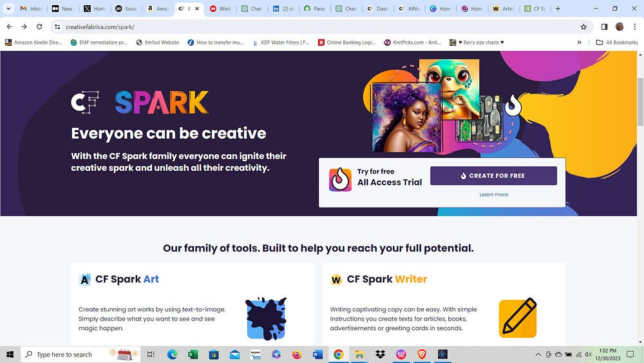The width and height of the screenshot is (644, 363).
Task: Close the active Creative Fabrica tab
Action: (196, 8)
